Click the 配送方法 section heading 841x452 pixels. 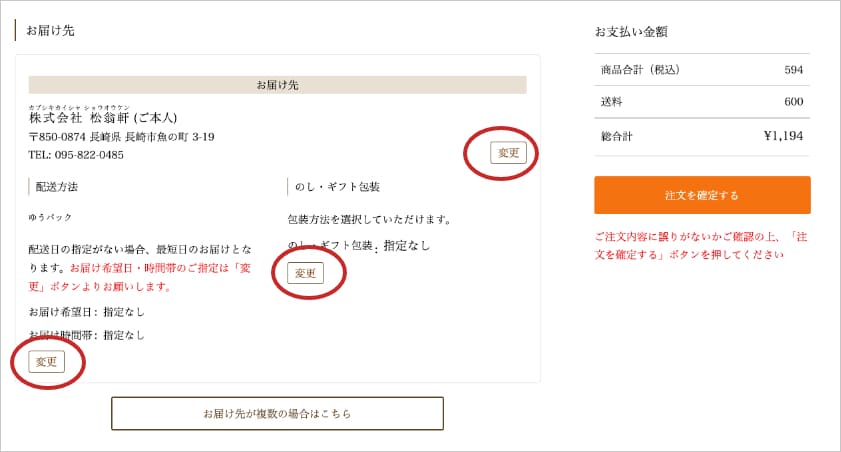56,187
